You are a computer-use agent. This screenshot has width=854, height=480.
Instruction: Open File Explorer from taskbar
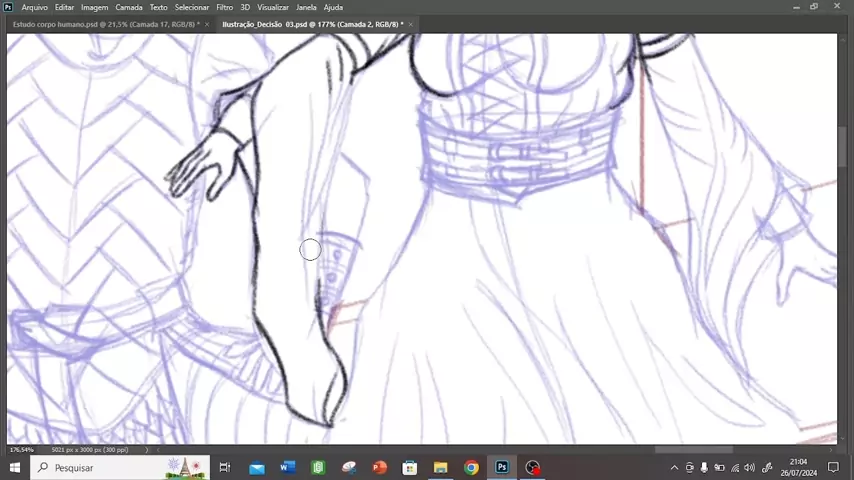click(x=440, y=467)
